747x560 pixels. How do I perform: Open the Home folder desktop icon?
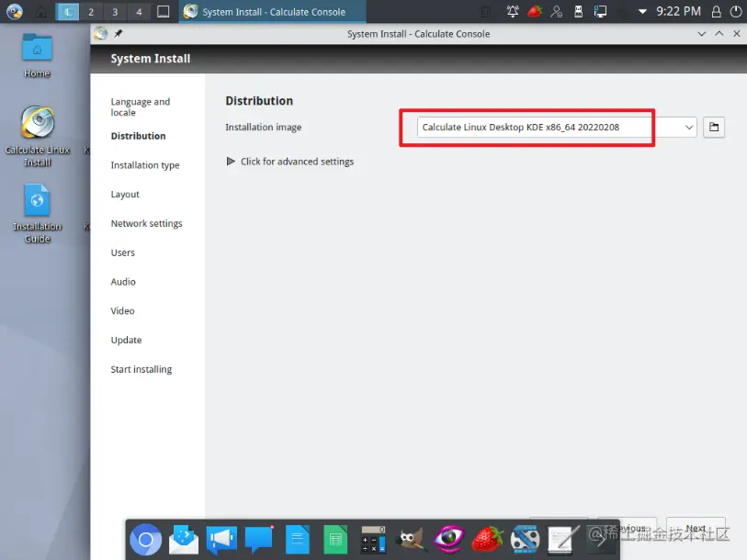(x=37, y=56)
